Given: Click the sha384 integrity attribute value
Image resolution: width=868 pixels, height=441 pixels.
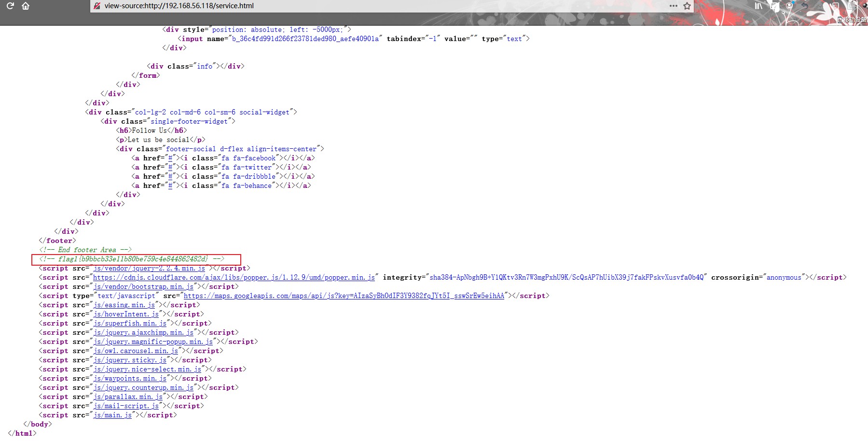Looking at the screenshot, I should point(566,277).
